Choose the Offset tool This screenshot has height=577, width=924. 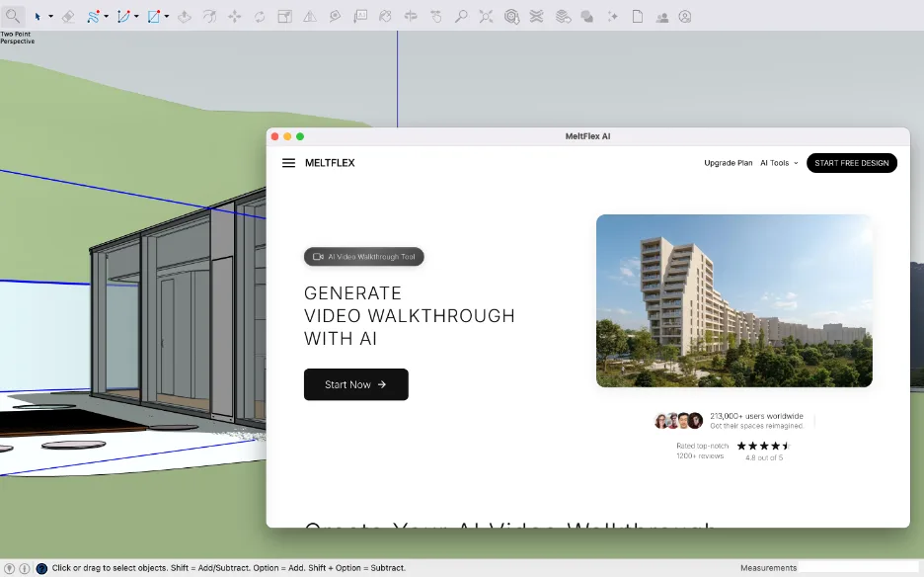coord(209,17)
